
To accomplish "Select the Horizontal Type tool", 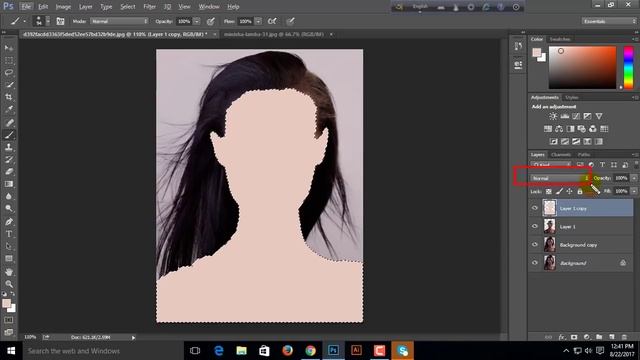I will [x=9, y=234].
